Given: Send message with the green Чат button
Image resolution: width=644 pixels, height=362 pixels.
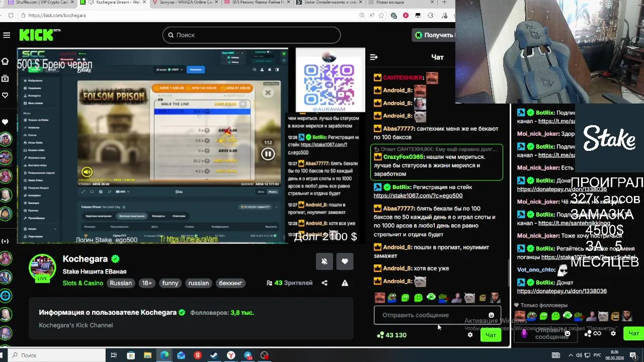Looking at the screenshot, I should point(491,335).
